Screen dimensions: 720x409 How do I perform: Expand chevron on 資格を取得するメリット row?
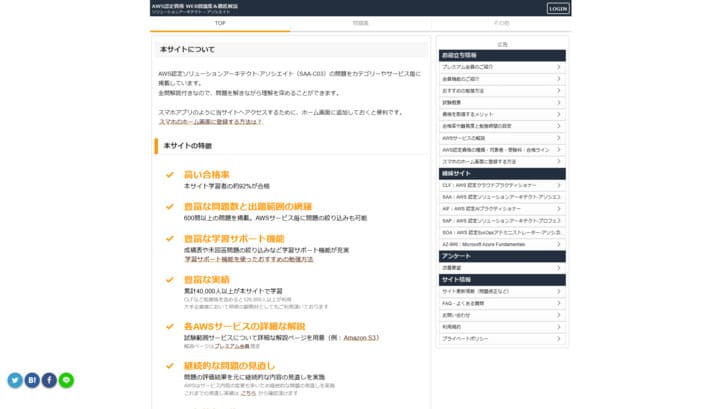[558, 114]
